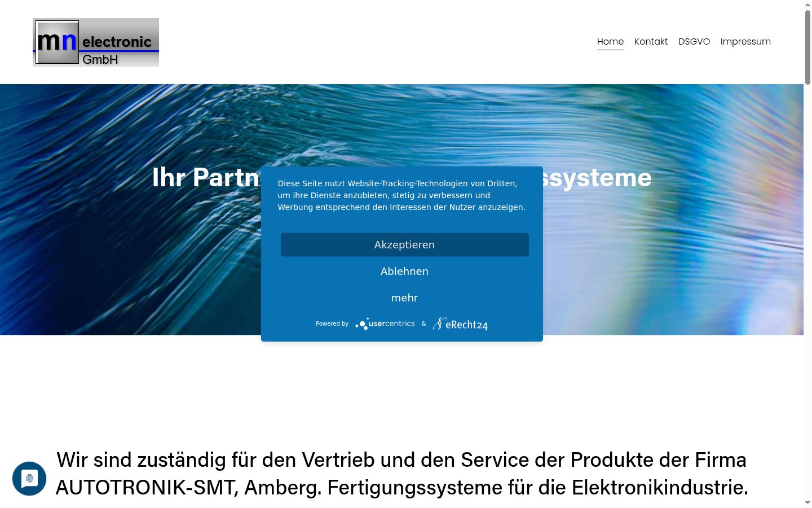
Task: Open the Home menu item
Action: (x=610, y=41)
